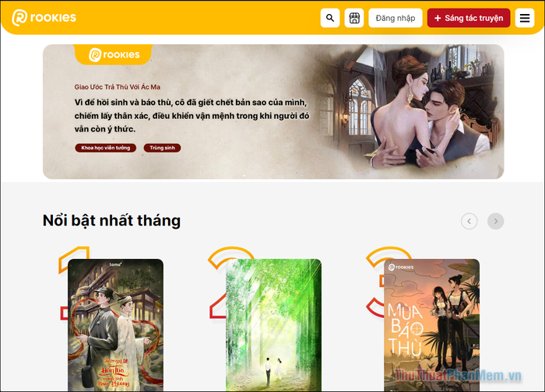Open the green forest story cover
Viewport: 545px width, 392px height.
point(273,325)
